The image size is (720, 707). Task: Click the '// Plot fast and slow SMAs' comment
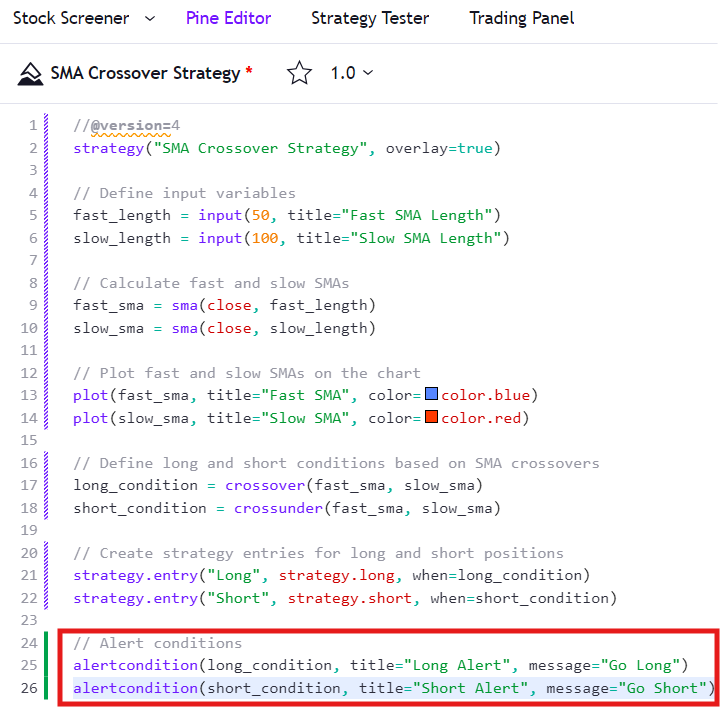(x=247, y=373)
